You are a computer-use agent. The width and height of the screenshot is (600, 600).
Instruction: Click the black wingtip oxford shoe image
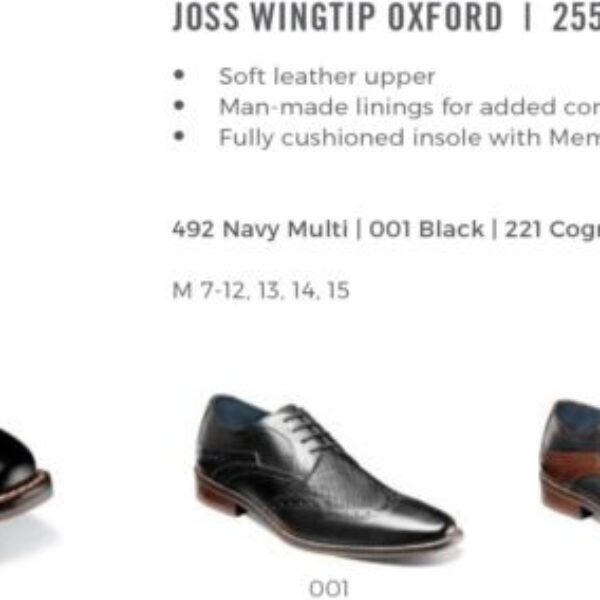tap(328, 478)
